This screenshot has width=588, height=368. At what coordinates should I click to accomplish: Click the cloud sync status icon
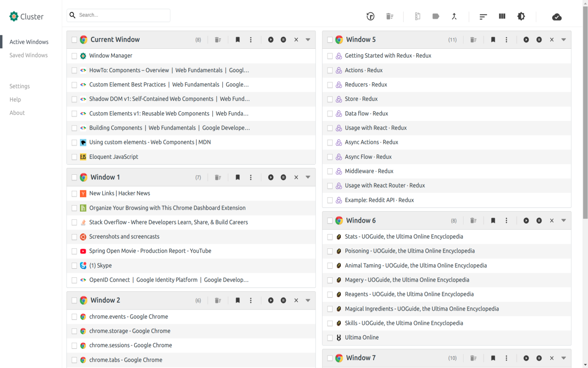(557, 17)
